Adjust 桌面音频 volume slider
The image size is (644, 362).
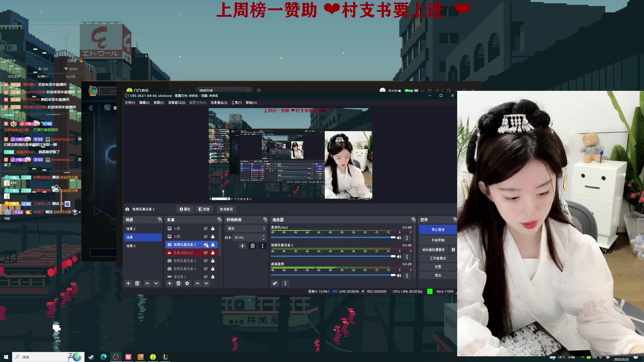click(333, 275)
